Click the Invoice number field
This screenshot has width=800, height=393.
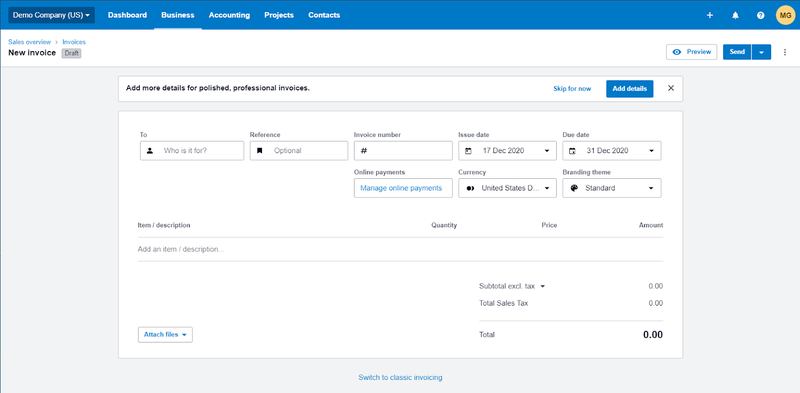(403, 151)
